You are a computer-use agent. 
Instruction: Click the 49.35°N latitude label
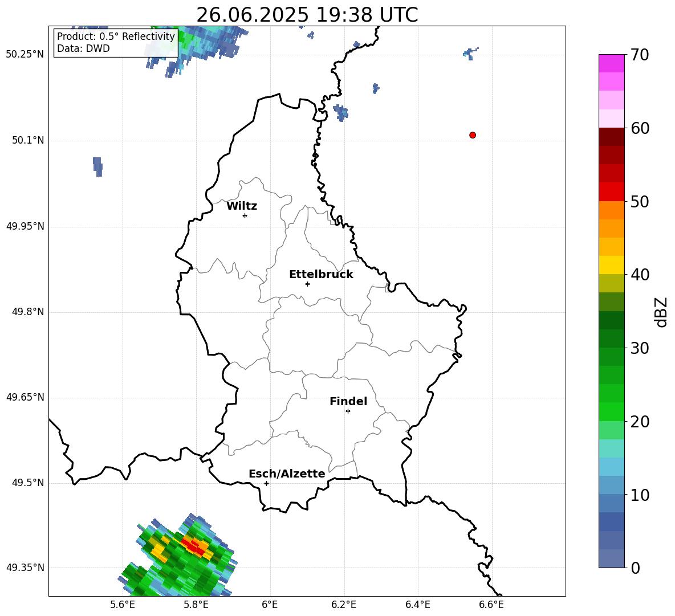[25, 568]
